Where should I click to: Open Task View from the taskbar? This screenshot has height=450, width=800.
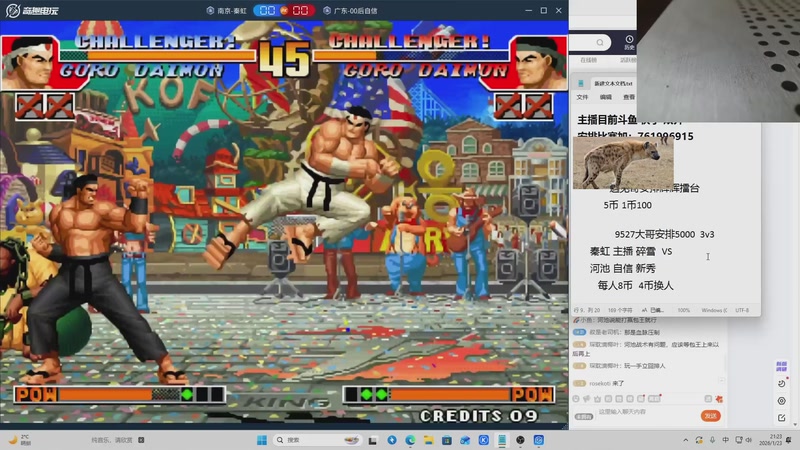pyautogui.click(x=373, y=440)
